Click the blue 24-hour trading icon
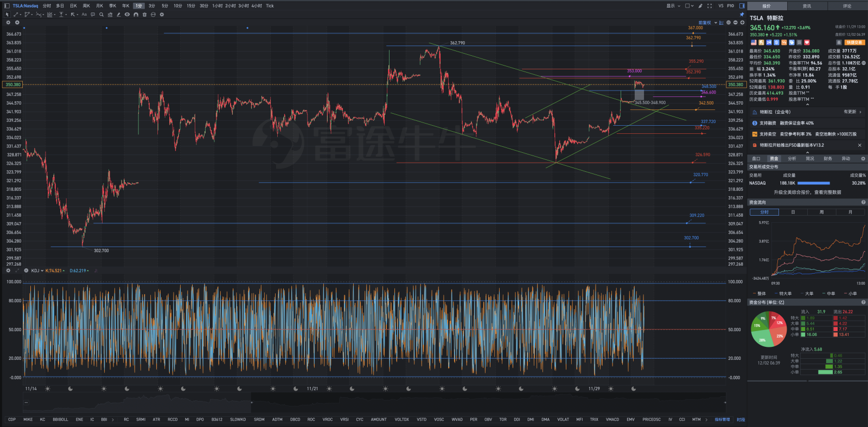The image size is (868, 427). click(x=769, y=42)
